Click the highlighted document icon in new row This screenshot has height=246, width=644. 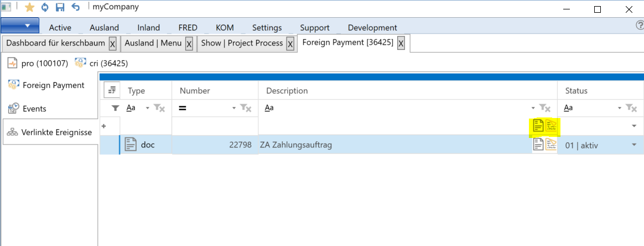(x=538, y=126)
